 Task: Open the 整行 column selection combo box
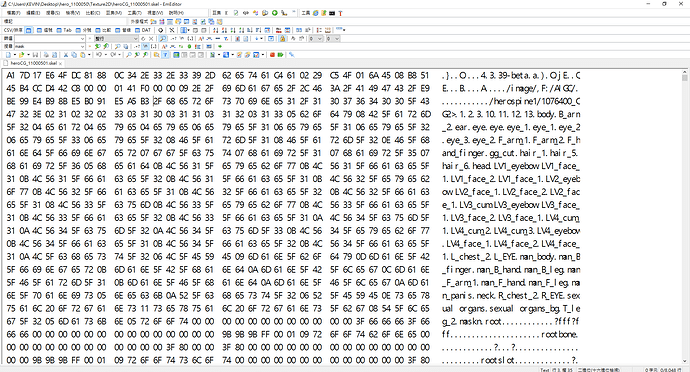click(116, 38)
